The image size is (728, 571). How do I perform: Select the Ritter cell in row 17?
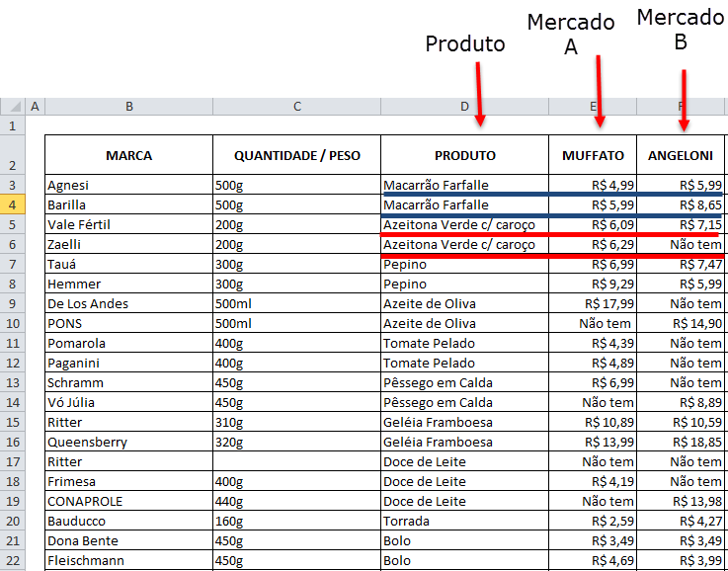[x=128, y=461]
